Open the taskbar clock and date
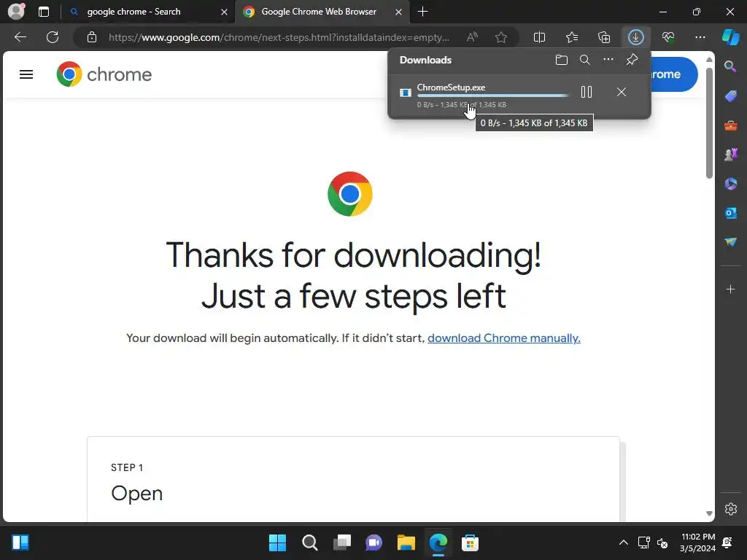The width and height of the screenshot is (747, 560). click(x=698, y=542)
